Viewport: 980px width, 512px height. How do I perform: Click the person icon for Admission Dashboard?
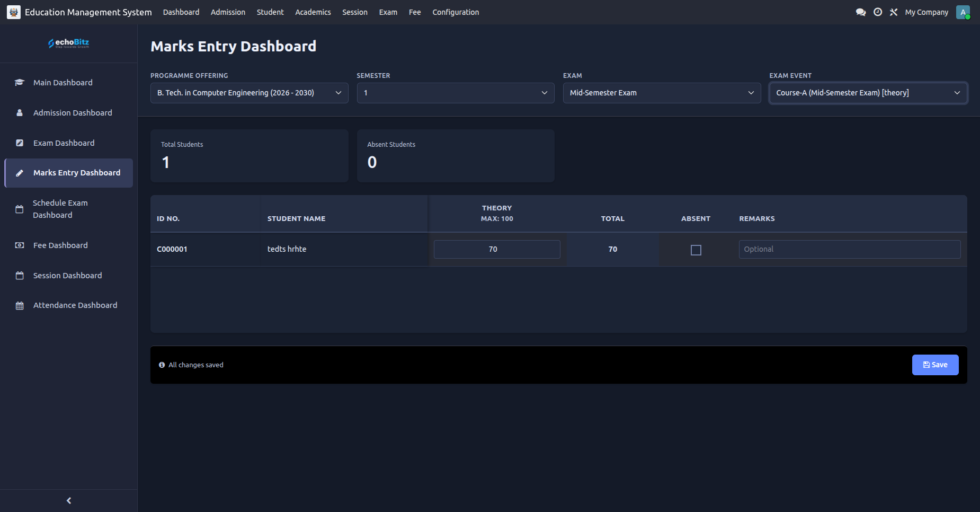[20, 113]
